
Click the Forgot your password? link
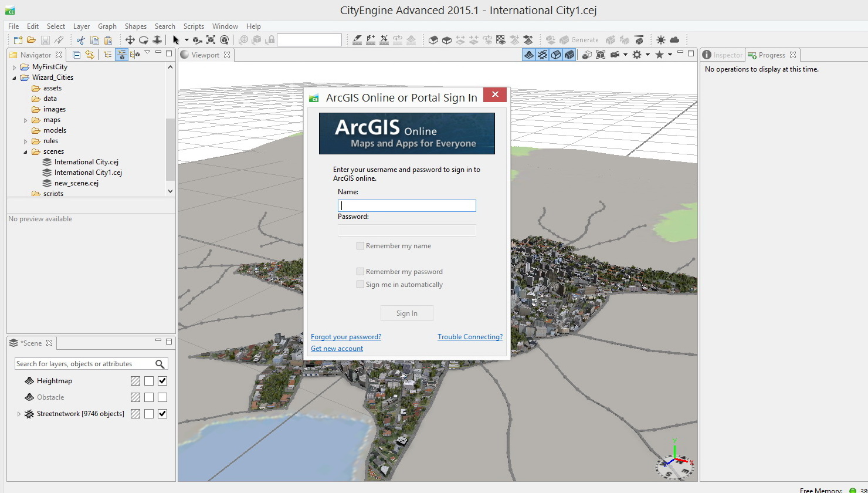coord(346,337)
